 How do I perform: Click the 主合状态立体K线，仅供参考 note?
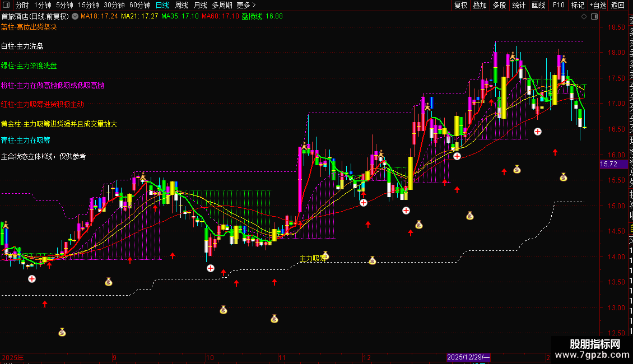(x=43, y=157)
